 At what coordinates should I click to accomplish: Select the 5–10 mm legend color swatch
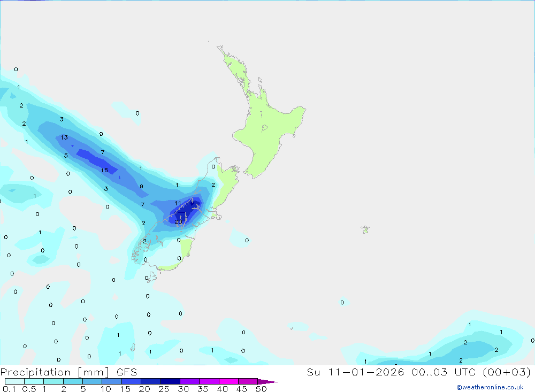pyautogui.click(x=93, y=381)
